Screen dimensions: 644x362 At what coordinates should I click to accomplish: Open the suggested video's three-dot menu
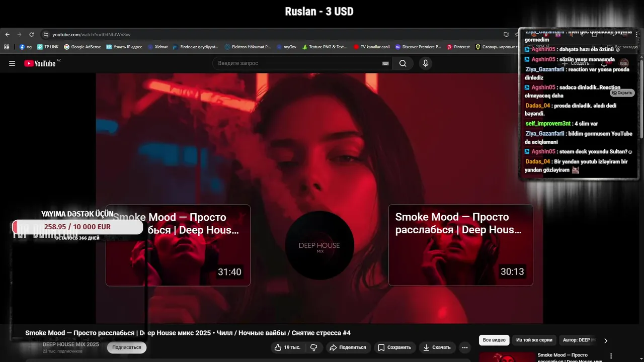[x=611, y=356]
